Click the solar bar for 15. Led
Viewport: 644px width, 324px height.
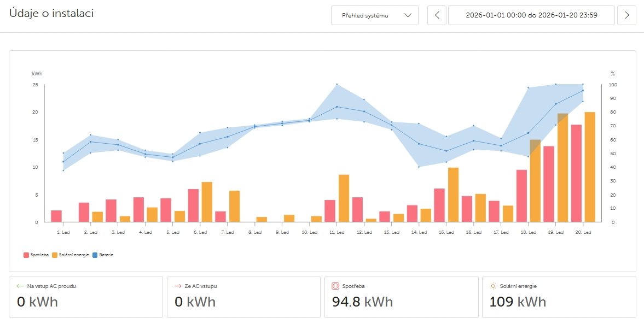[x=453, y=195]
